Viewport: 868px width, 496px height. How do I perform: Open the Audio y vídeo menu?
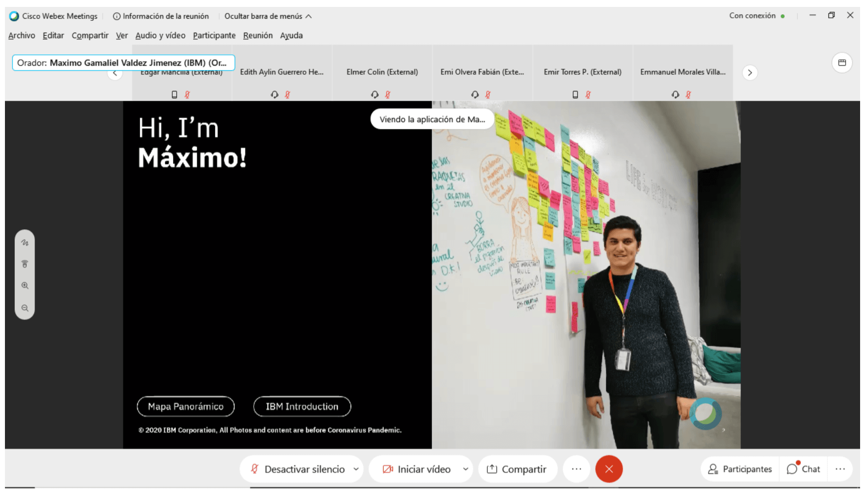click(x=160, y=36)
